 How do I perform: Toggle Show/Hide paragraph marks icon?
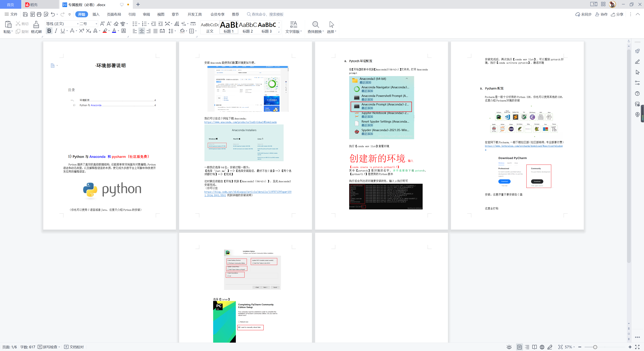pyautogui.click(x=184, y=24)
